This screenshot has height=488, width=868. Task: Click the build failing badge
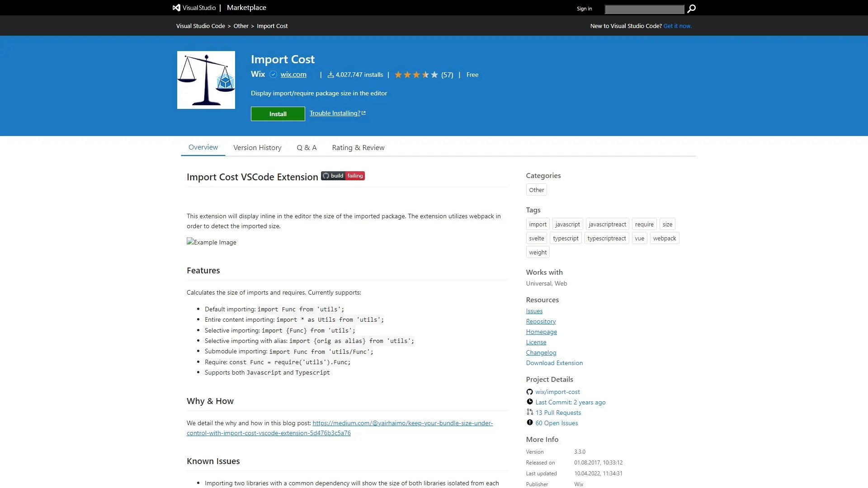coord(343,176)
